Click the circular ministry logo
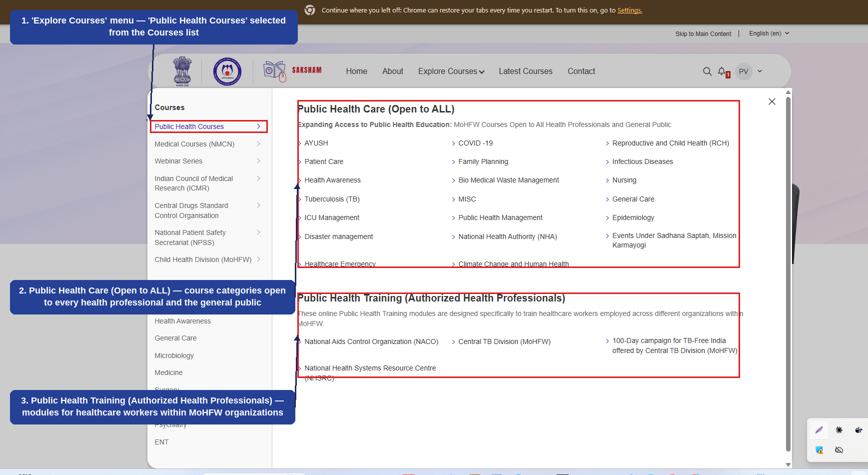The height and width of the screenshot is (475, 868). [227, 71]
